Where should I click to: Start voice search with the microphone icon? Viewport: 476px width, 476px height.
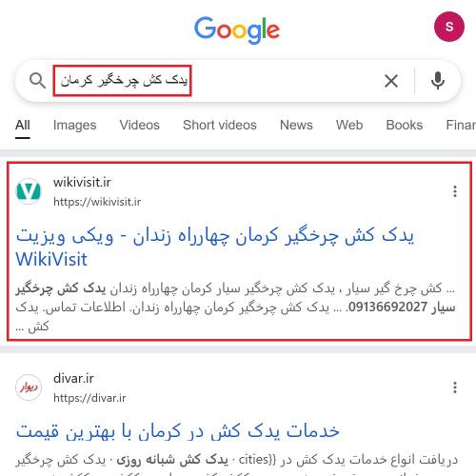[438, 81]
